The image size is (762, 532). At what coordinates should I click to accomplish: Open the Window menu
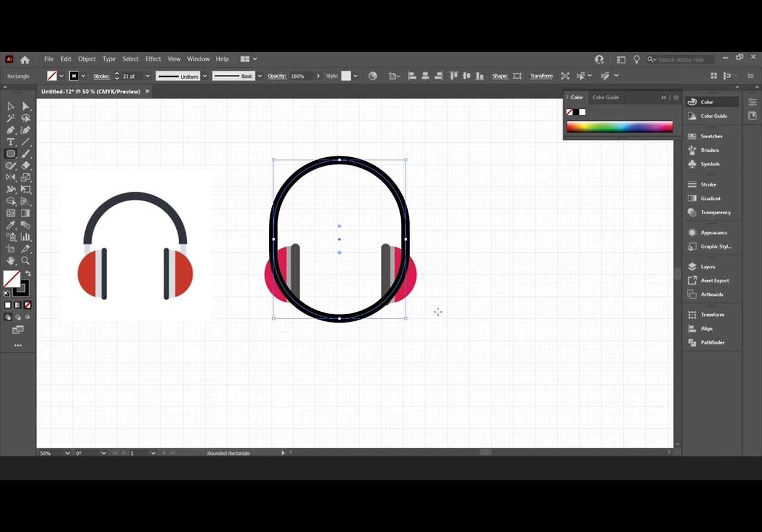(x=198, y=59)
